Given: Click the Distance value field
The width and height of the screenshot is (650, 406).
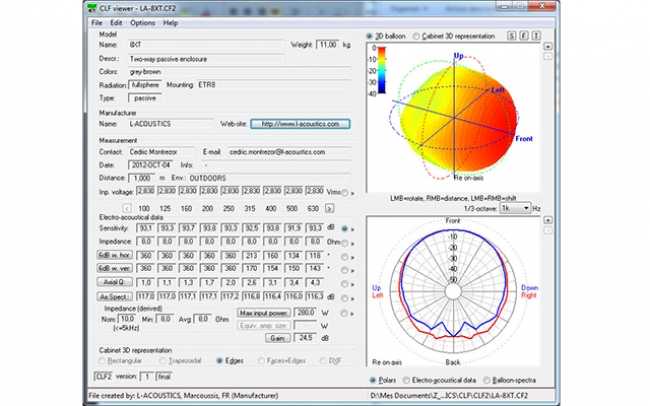Looking at the screenshot, I should [x=142, y=178].
